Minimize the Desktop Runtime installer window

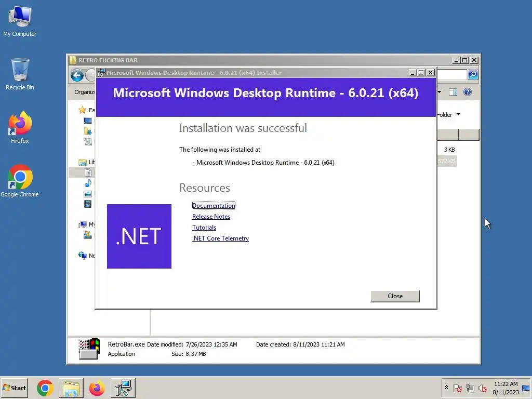pyautogui.click(x=412, y=73)
